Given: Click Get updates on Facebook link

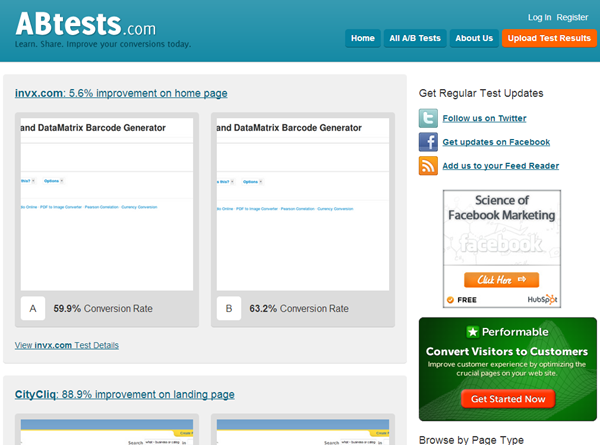Looking at the screenshot, I should [x=496, y=142].
